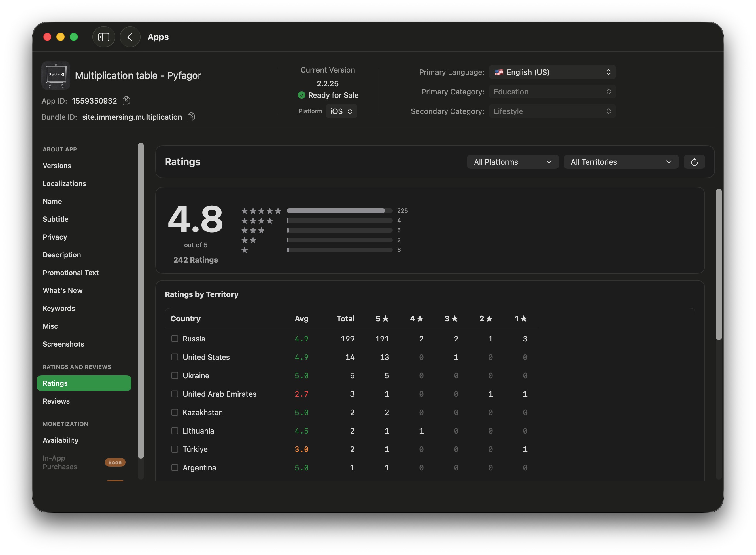Click the sidebar toggle icon in the titlebar

coord(103,37)
